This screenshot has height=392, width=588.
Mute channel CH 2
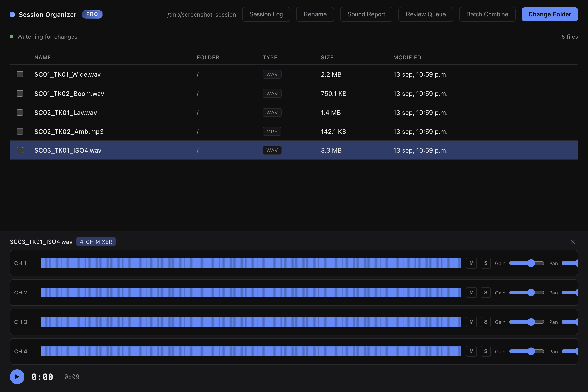point(471,293)
